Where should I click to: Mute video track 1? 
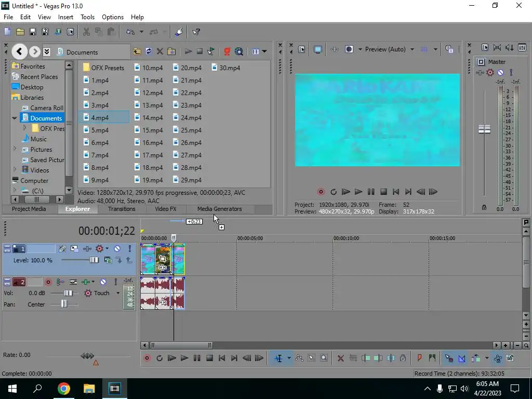[x=117, y=249]
